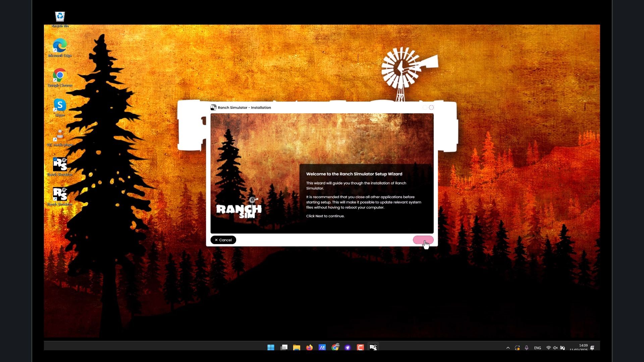Click the battery status tray icon
The height and width of the screenshot is (362, 644).
click(x=562, y=348)
